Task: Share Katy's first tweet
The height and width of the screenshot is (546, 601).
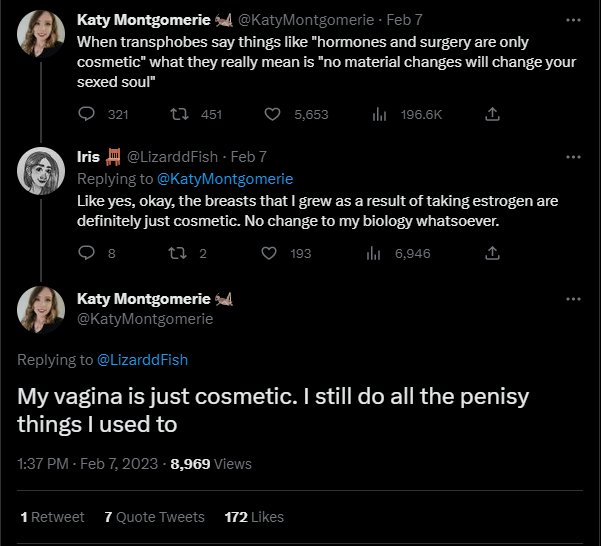Action: [x=492, y=114]
